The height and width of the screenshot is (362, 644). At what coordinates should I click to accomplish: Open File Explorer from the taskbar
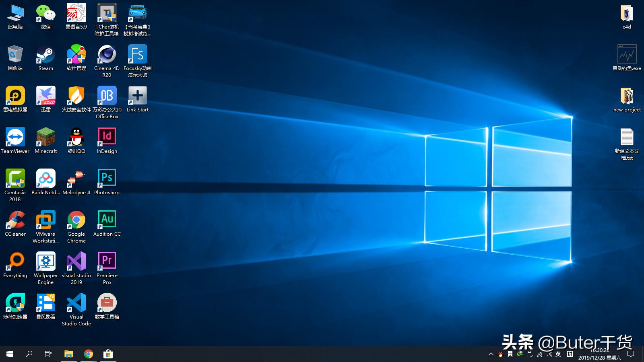click(x=68, y=354)
